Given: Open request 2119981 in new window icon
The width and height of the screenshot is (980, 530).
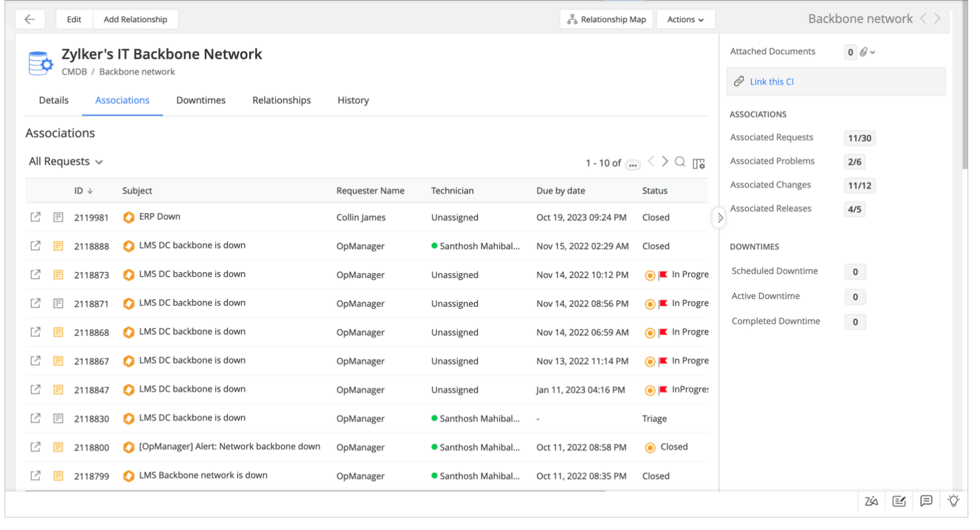Looking at the screenshot, I should click(36, 217).
